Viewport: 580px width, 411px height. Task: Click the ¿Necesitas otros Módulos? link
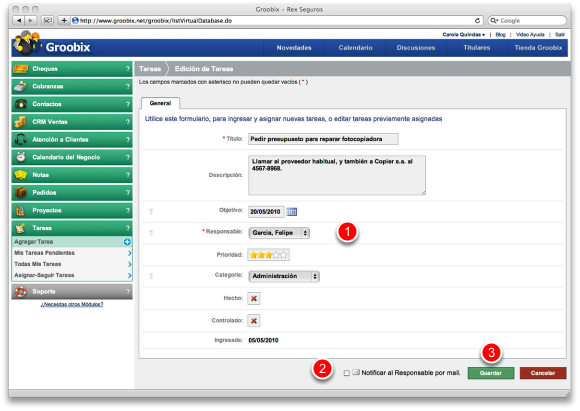72,304
